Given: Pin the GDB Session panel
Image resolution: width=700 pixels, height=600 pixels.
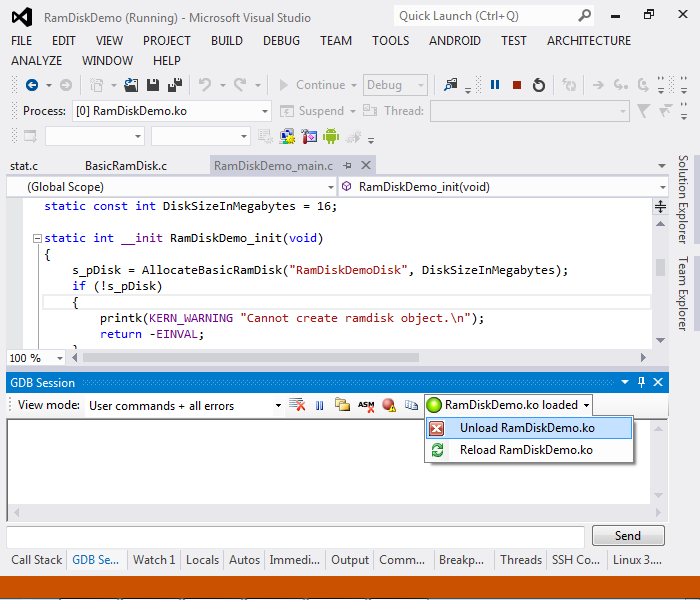Looking at the screenshot, I should [642, 382].
